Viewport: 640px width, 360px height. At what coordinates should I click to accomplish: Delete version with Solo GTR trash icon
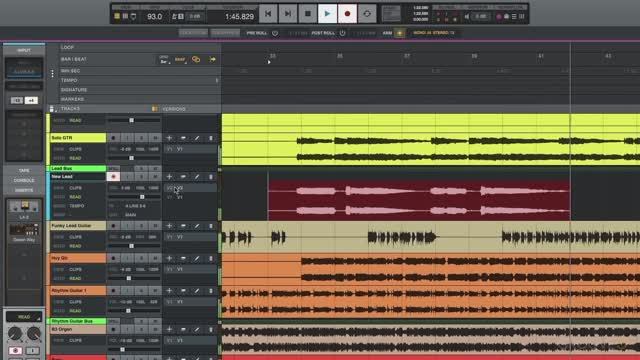coord(211,138)
